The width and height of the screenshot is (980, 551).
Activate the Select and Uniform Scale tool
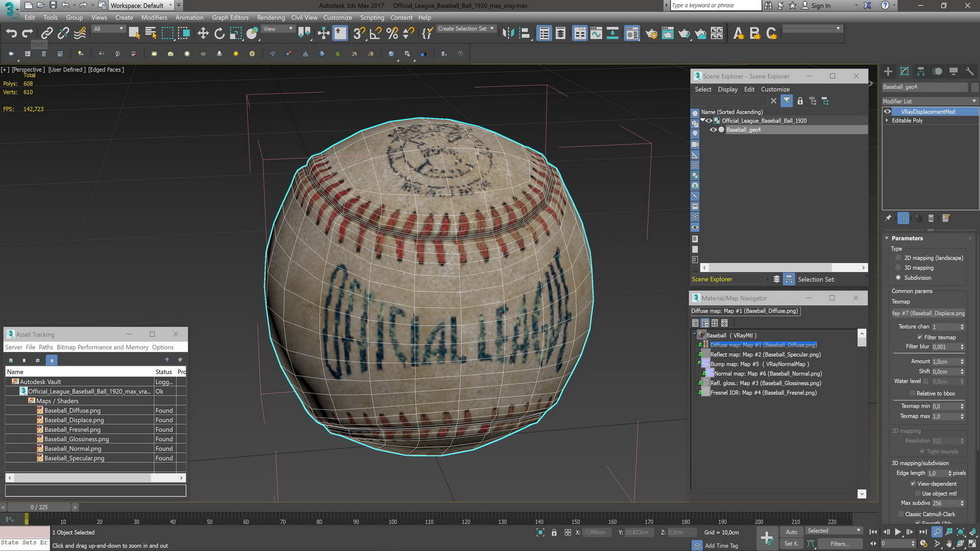click(236, 33)
